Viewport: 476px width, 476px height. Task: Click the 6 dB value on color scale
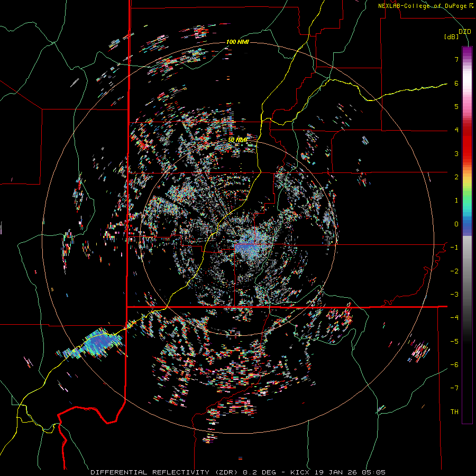[x=456, y=83]
